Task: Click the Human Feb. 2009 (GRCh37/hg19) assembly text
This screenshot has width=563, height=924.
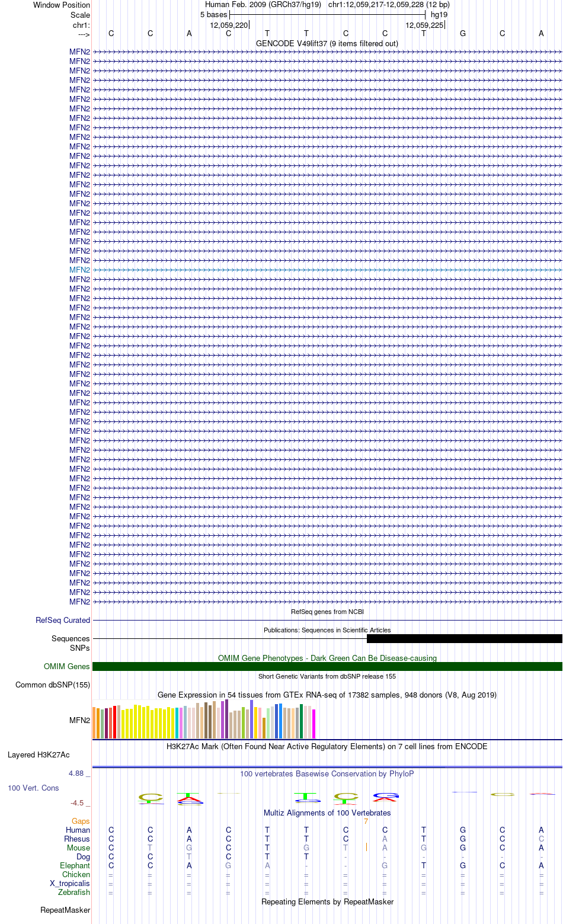Action: tap(263, 4)
